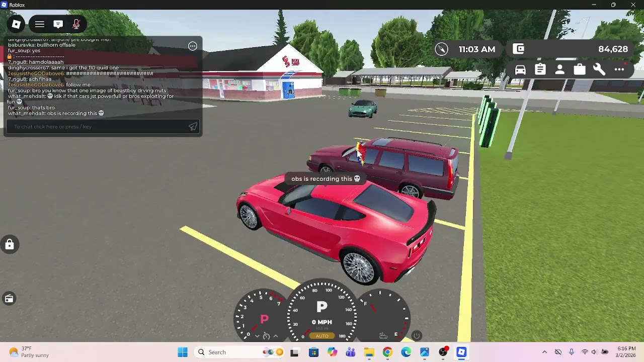Open the wrench customization icon

pyautogui.click(x=599, y=69)
